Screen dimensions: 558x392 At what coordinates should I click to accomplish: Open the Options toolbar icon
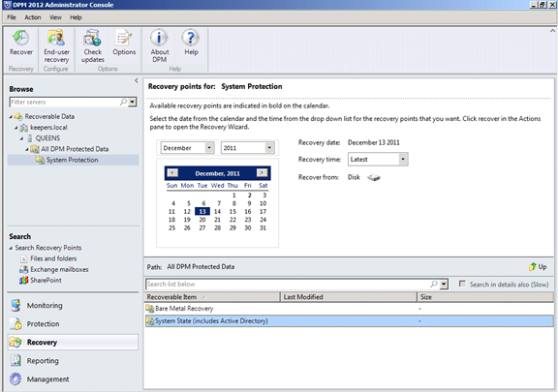[124, 38]
